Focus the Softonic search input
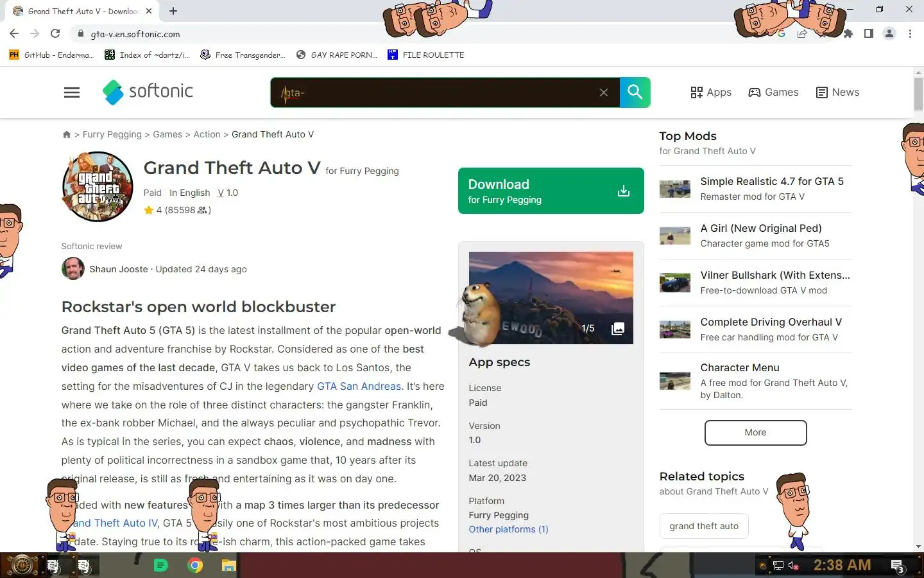 pyautogui.click(x=444, y=92)
